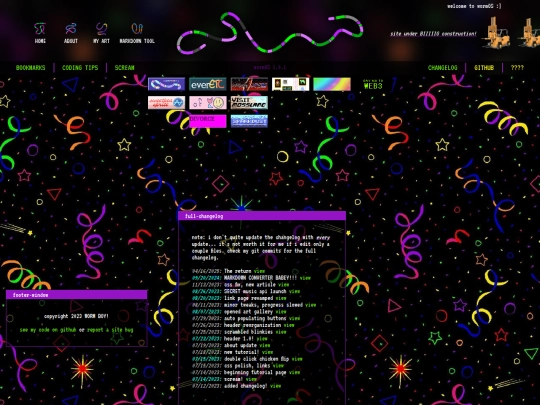Screen dimensions: 540x405
Task: Click the magenta DIVORCE badge
Action: point(208,121)
